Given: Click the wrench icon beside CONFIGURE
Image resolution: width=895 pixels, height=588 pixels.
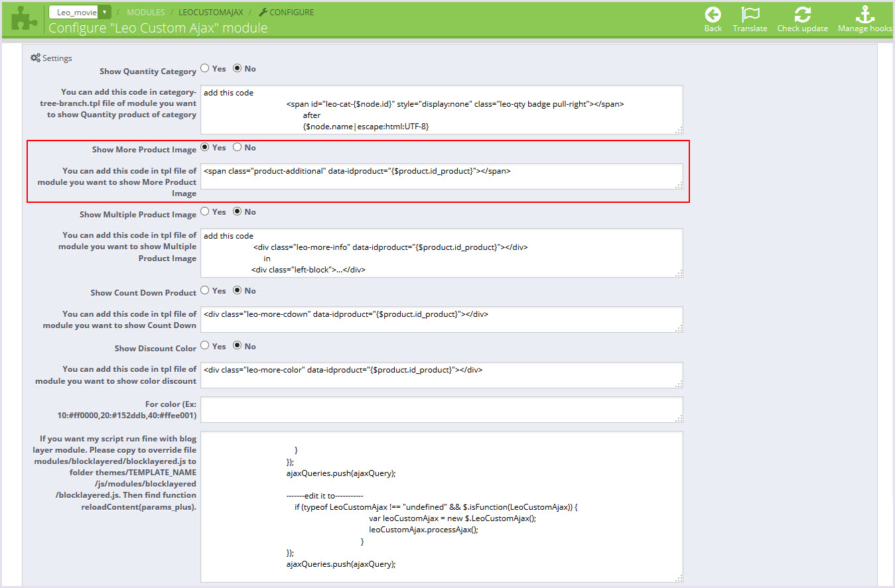Looking at the screenshot, I should [263, 12].
